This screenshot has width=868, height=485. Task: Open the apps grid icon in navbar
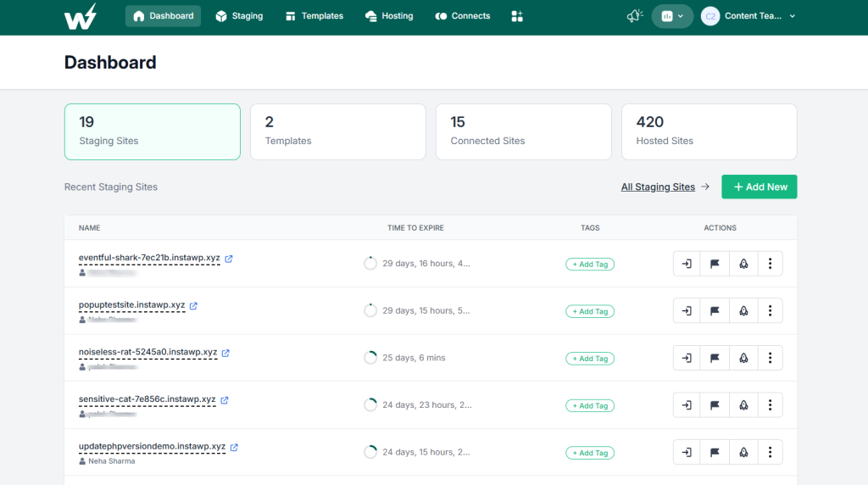coord(517,16)
